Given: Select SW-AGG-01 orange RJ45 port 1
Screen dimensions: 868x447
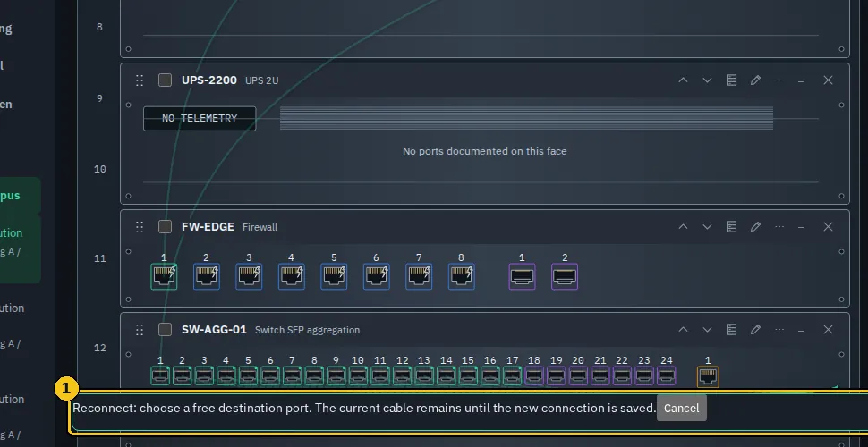Looking at the screenshot, I should [x=708, y=376].
